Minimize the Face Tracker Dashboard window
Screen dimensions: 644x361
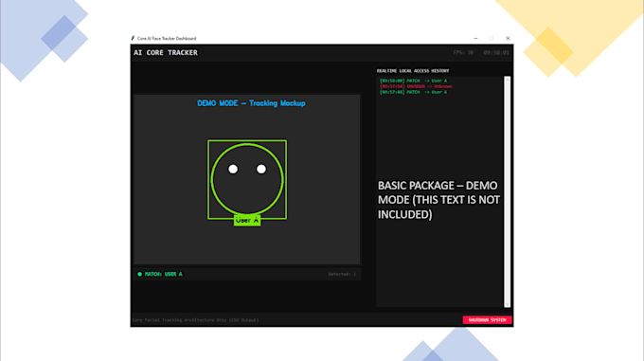[475, 38]
